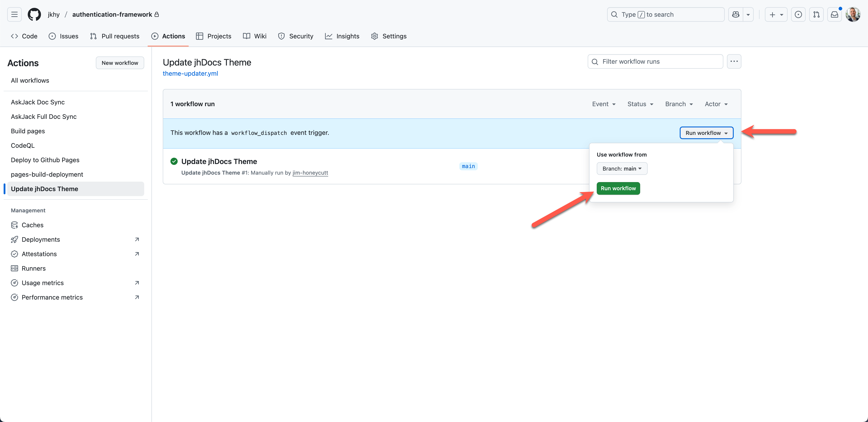The image size is (868, 422).
Task: Open the Branch: main selector
Action: point(622,168)
